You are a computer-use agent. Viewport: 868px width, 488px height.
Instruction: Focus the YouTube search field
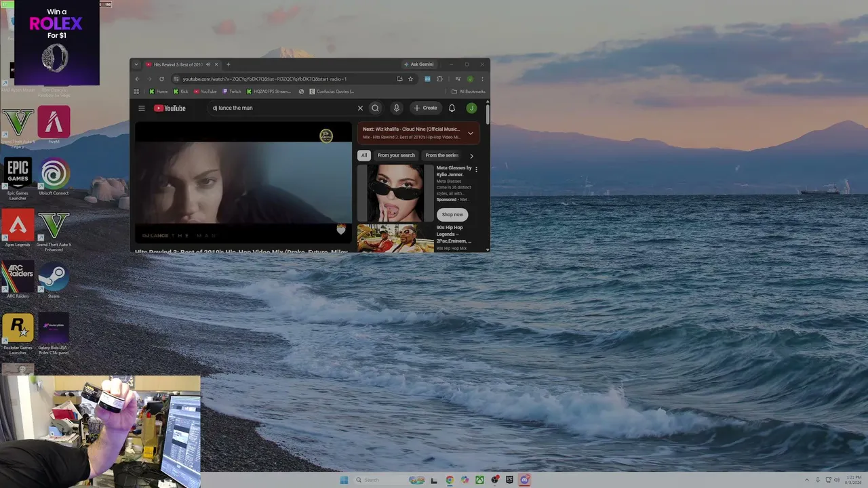281,108
